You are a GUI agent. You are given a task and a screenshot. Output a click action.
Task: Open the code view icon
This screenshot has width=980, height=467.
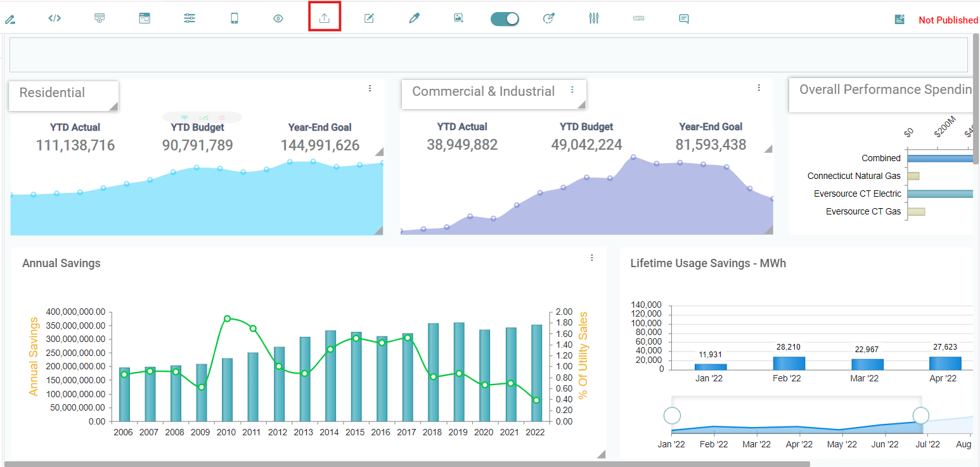pos(55,18)
